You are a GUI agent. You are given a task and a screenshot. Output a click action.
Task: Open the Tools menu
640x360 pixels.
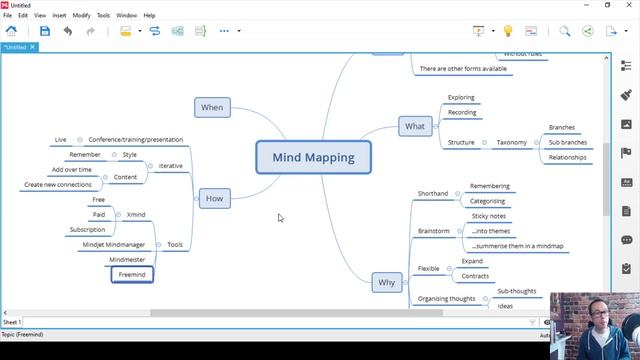(103, 16)
